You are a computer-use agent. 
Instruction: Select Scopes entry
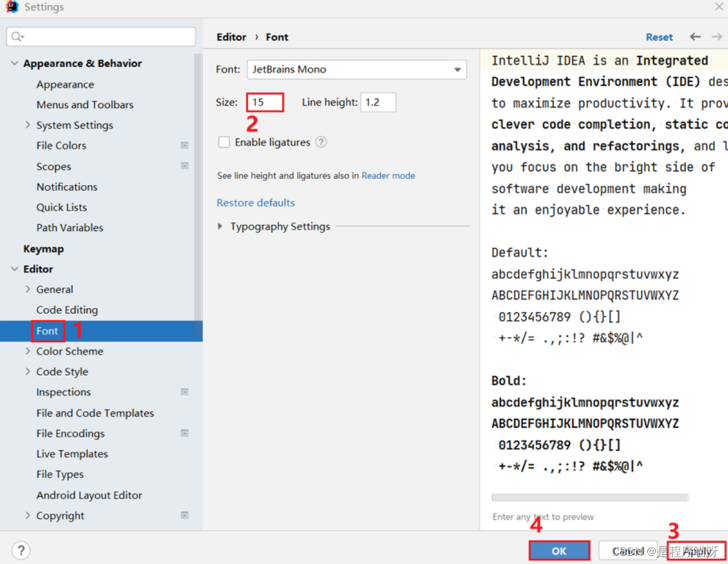point(54,166)
